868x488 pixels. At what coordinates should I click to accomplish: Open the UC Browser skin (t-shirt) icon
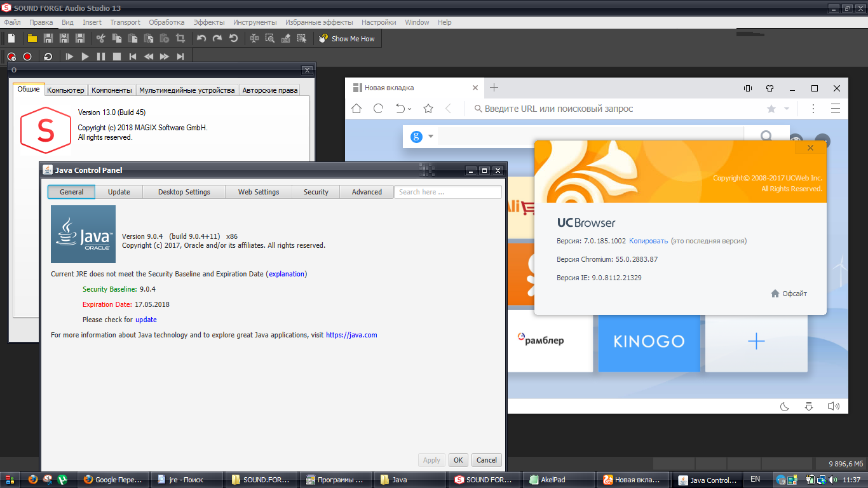770,88
